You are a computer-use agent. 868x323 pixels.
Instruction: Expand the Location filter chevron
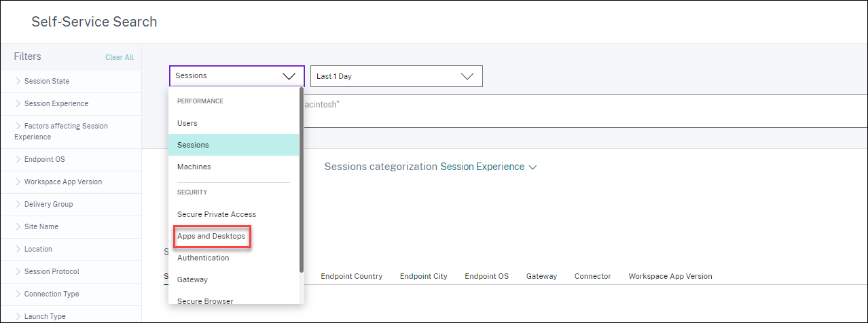click(x=18, y=250)
